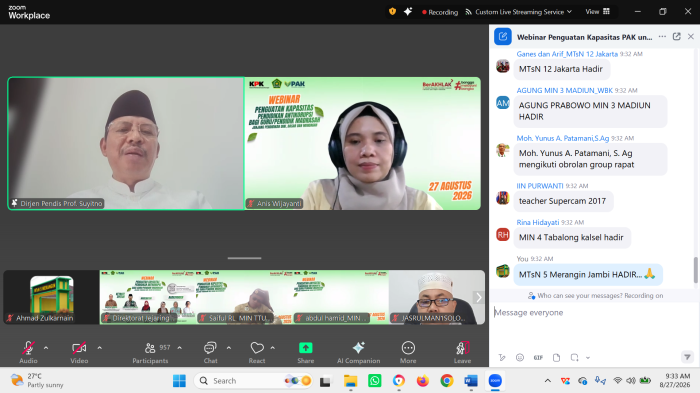Expand screenshot options arrow in chat
Image resolution: width=700 pixels, height=393 pixels.
tap(588, 358)
